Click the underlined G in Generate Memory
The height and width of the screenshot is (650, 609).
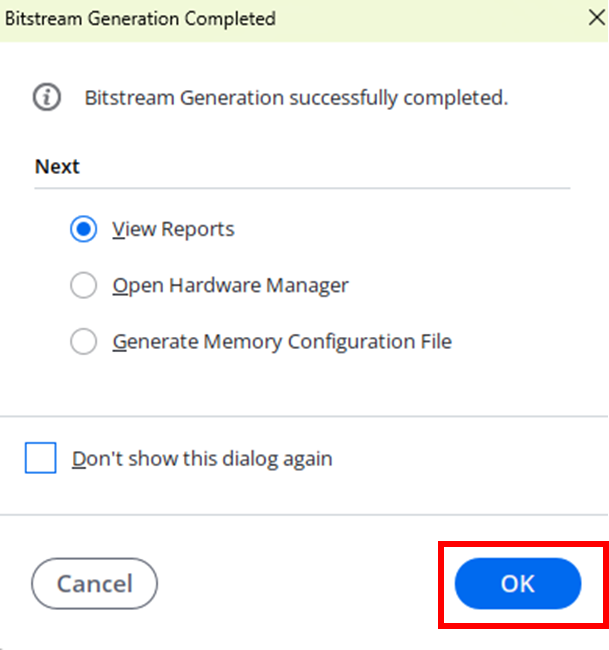pyautogui.click(x=119, y=343)
